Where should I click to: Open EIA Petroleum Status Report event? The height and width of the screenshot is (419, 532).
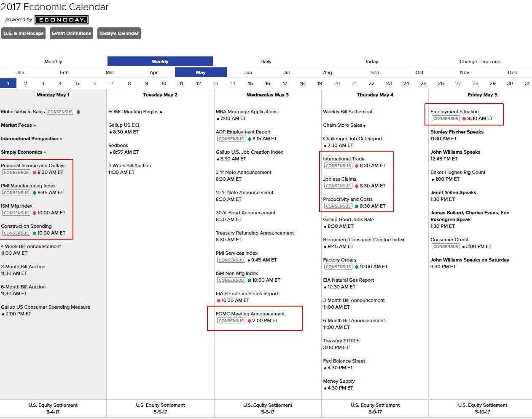tap(247, 294)
